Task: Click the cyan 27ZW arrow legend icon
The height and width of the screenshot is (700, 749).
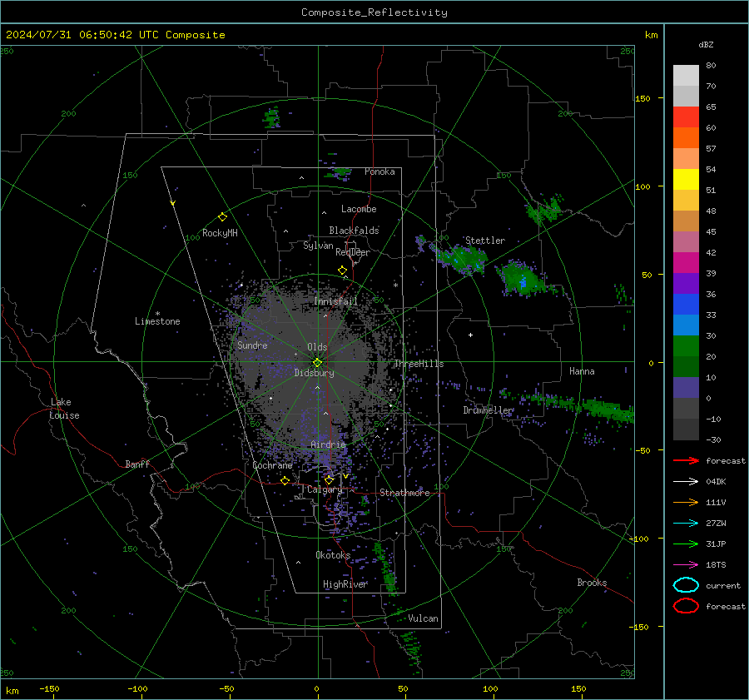Action: (x=686, y=524)
